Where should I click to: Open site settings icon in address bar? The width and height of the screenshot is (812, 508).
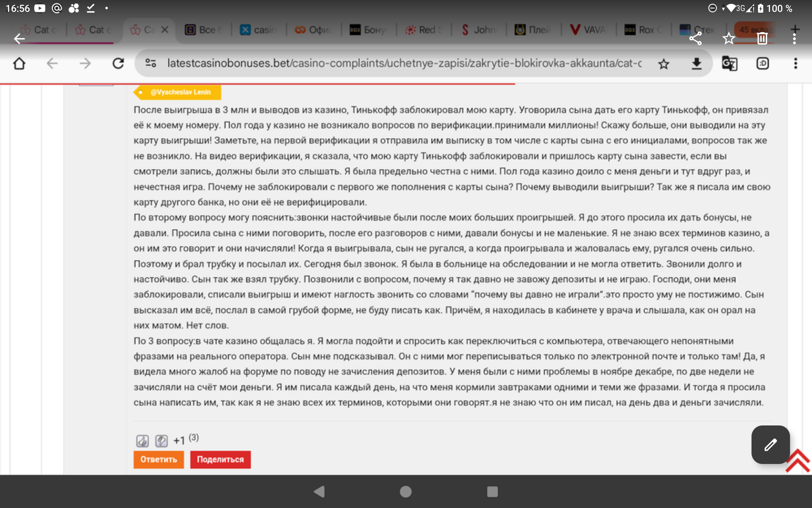pos(151,63)
